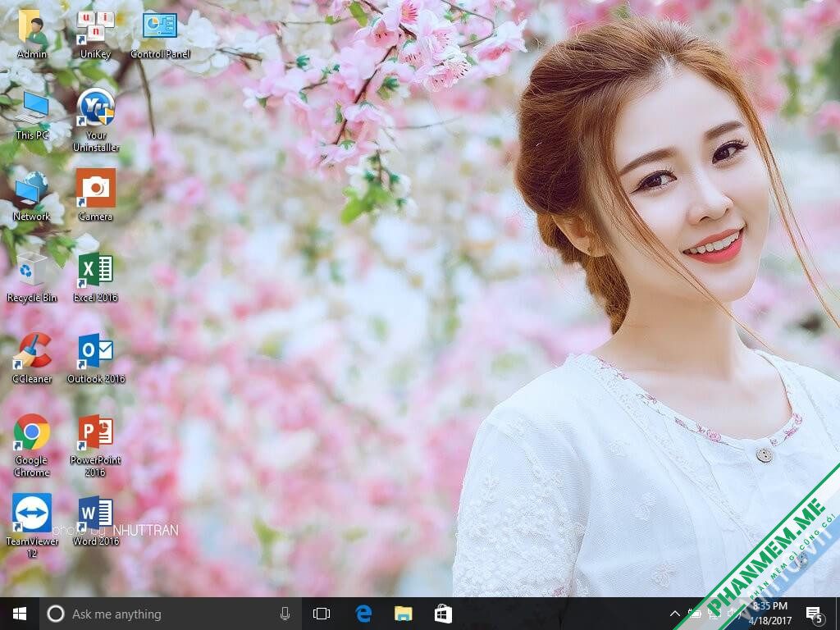Open the Action Center notifications icon

pyautogui.click(x=815, y=614)
